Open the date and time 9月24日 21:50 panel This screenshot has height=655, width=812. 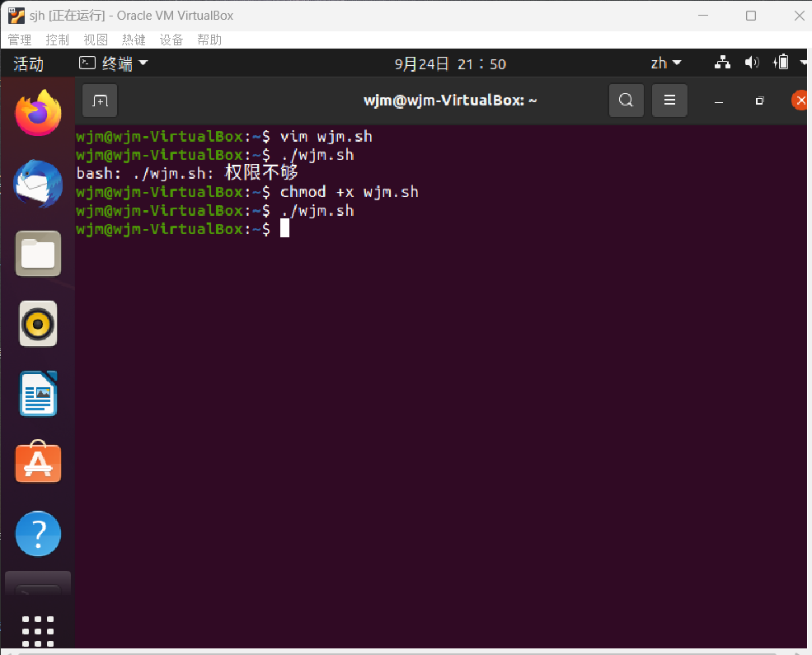[x=450, y=63]
